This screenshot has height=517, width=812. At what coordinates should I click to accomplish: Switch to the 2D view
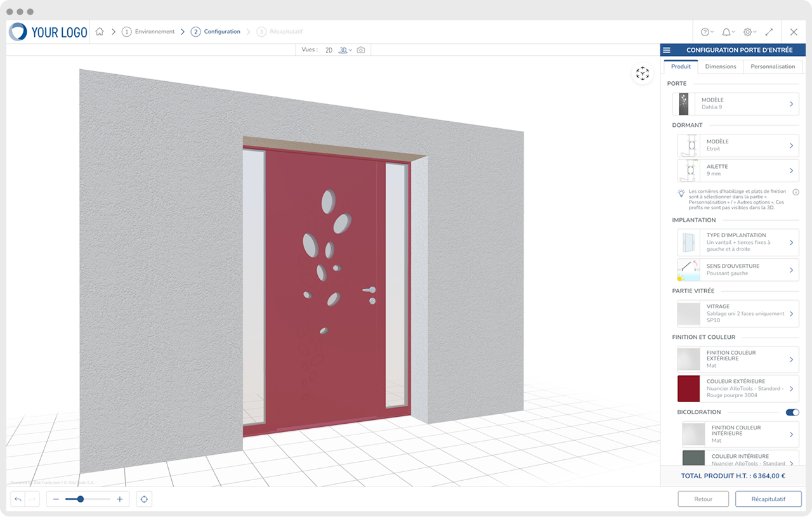pos(329,49)
